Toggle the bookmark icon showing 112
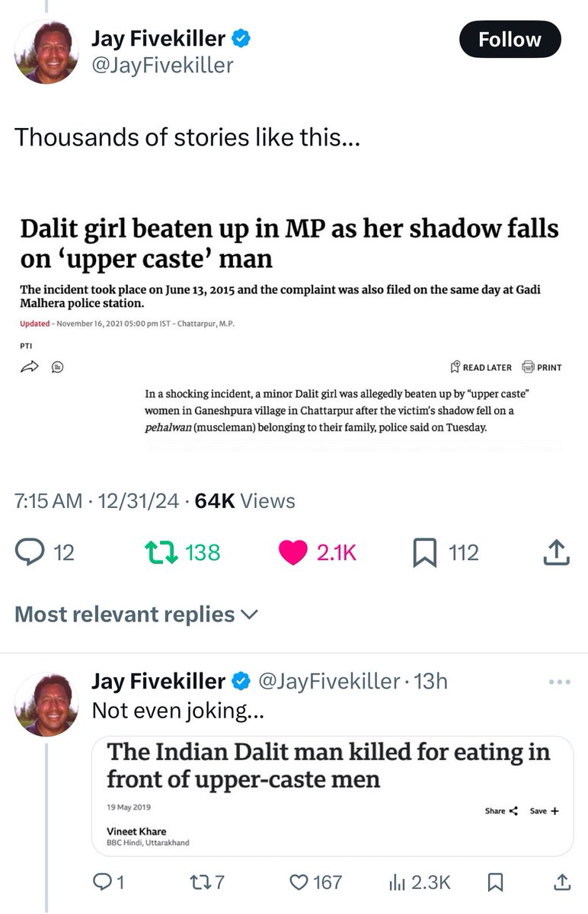The width and height of the screenshot is (588, 914). pos(424,553)
